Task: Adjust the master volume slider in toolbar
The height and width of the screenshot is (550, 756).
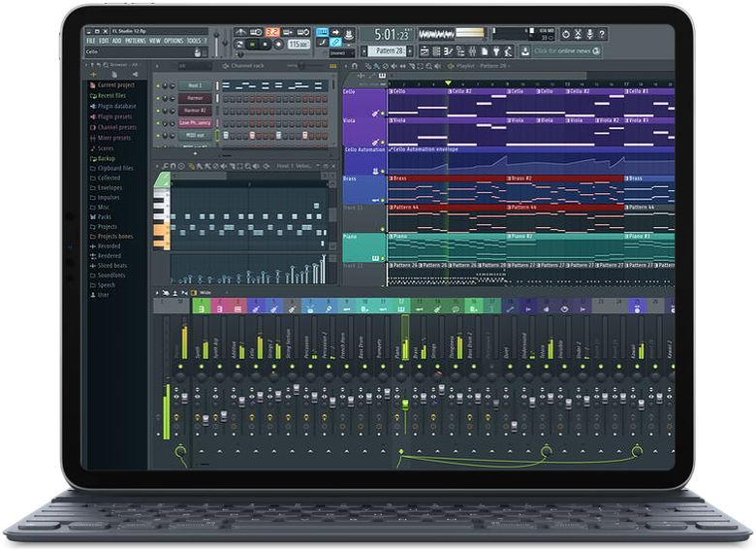Action: 217,44
